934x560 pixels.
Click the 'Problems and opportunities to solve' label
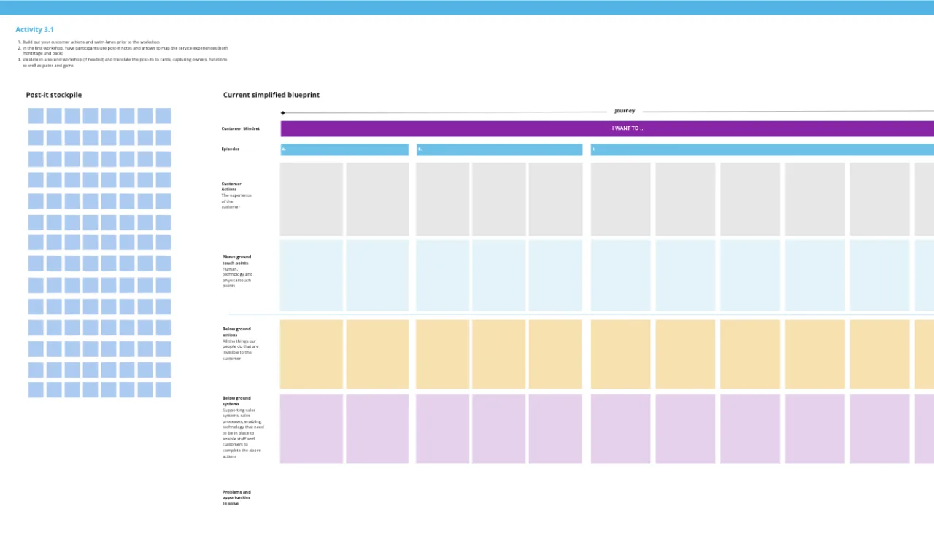236,497
